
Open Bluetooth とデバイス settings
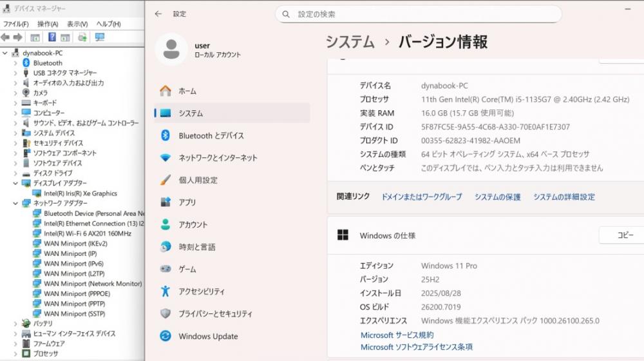coord(232,135)
